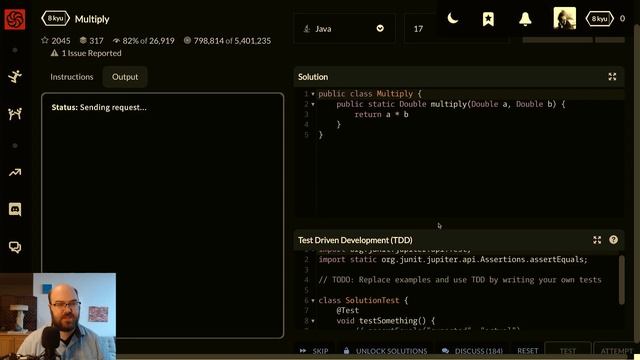Click the TODO comment line in tests
The height and width of the screenshot is (360, 640).
(460, 280)
